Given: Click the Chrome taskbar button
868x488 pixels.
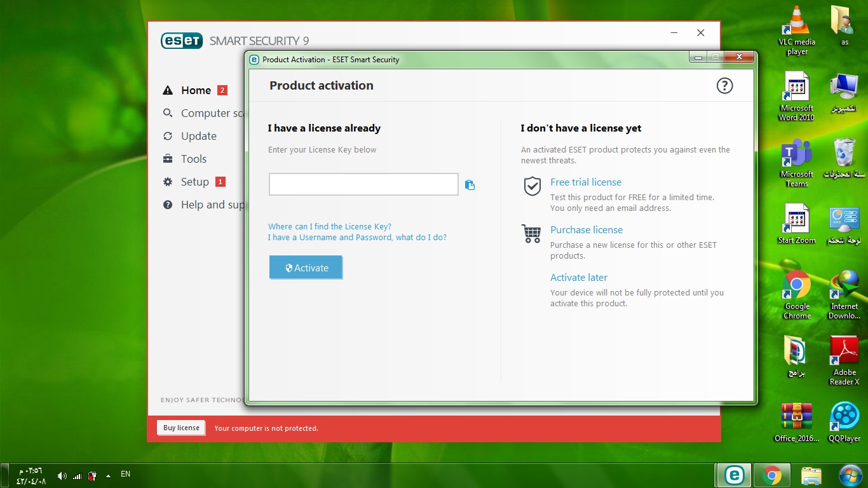Looking at the screenshot, I should [772, 475].
